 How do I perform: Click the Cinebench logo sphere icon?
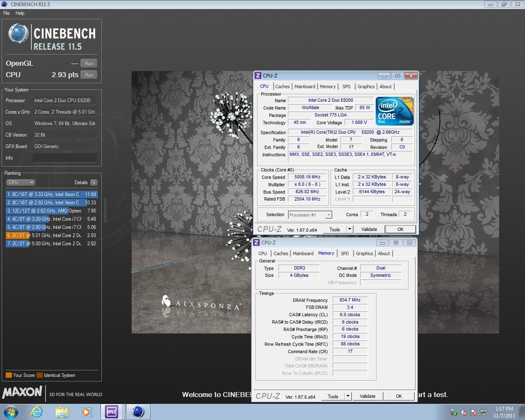[18, 34]
